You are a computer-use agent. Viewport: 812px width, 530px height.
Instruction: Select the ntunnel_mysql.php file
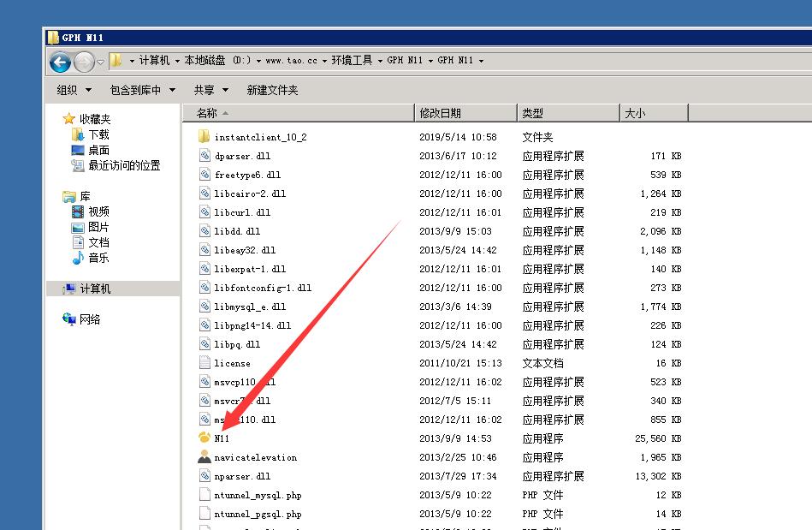click(x=257, y=495)
